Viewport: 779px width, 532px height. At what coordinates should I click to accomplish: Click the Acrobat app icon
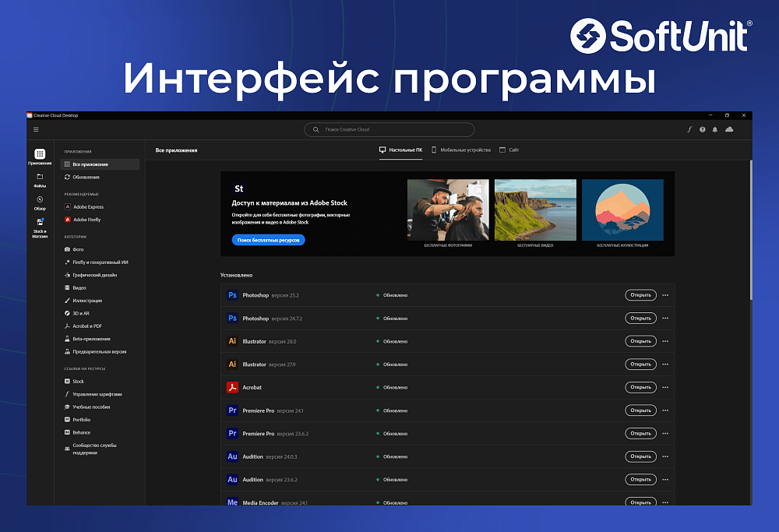coord(232,387)
